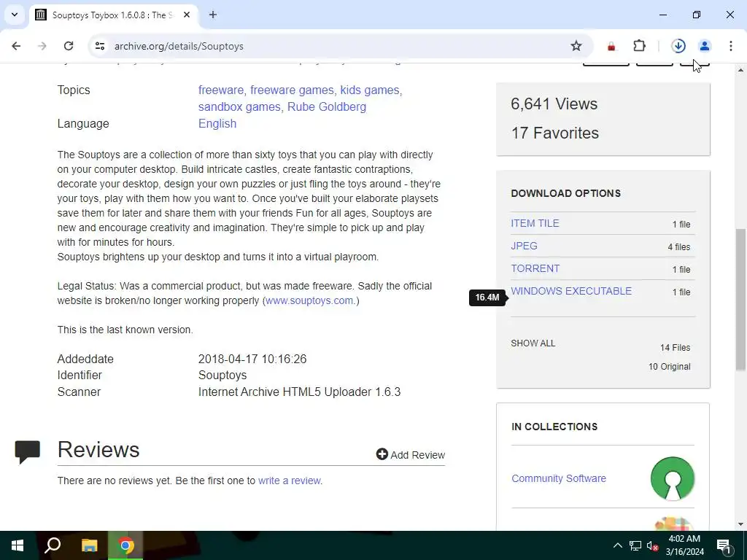Open the Windows Start menu
Viewport: 747px width, 560px height.
(x=18, y=545)
